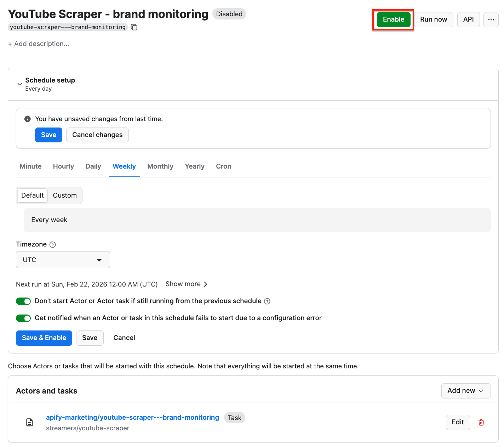
Task: Select the Custom schedule mode
Action: coord(65,196)
